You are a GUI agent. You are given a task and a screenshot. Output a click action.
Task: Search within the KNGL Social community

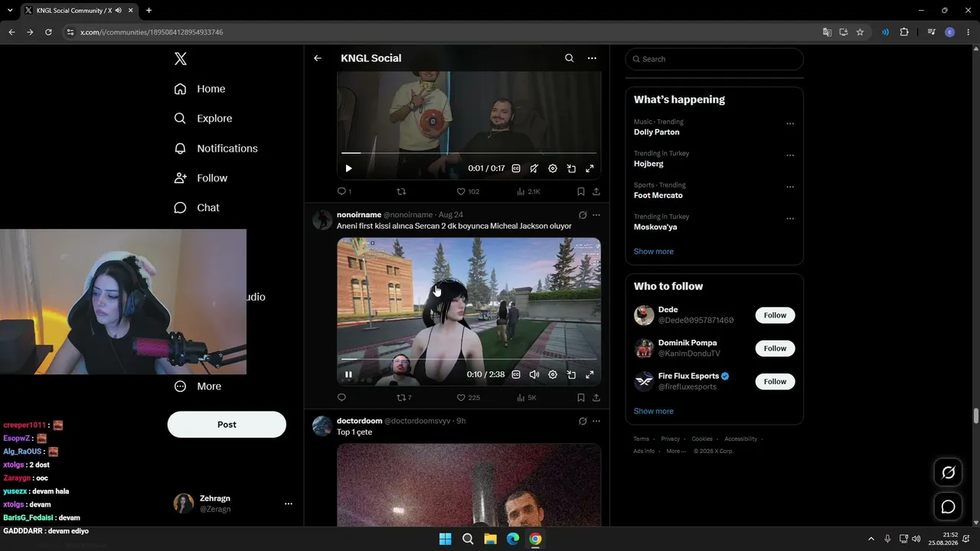click(569, 58)
